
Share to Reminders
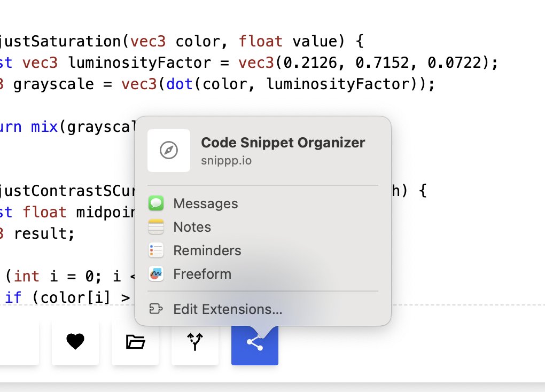pyautogui.click(x=263, y=250)
